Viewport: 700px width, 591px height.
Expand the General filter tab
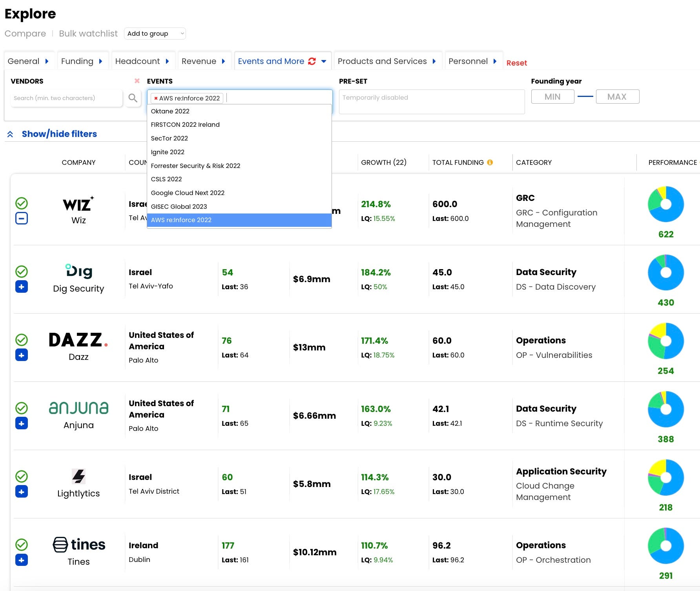coord(29,61)
